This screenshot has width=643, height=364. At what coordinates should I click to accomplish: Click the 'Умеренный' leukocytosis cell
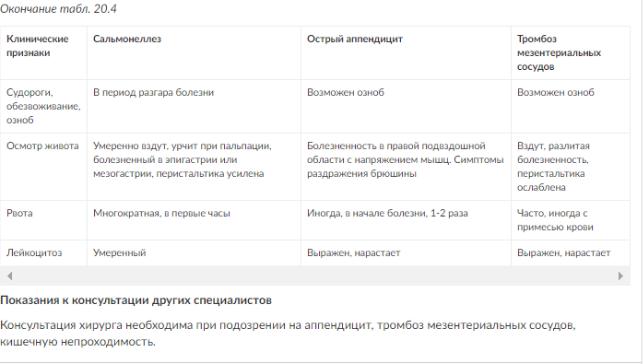click(x=119, y=253)
